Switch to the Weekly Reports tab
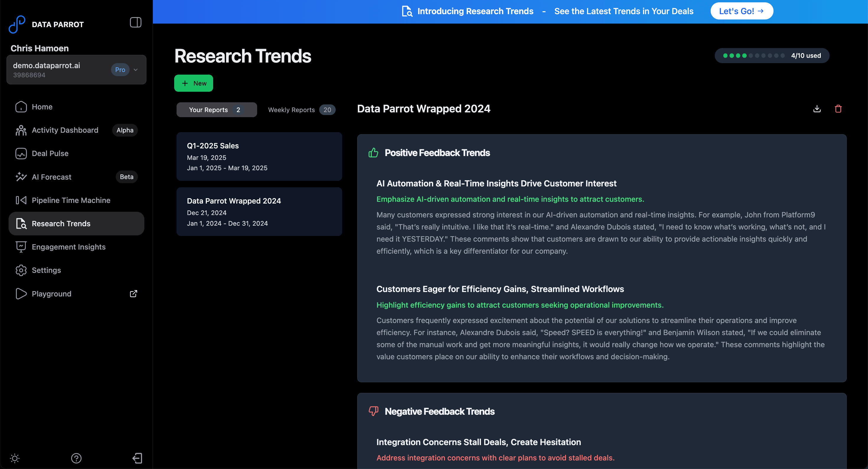The image size is (868, 469). click(301, 110)
